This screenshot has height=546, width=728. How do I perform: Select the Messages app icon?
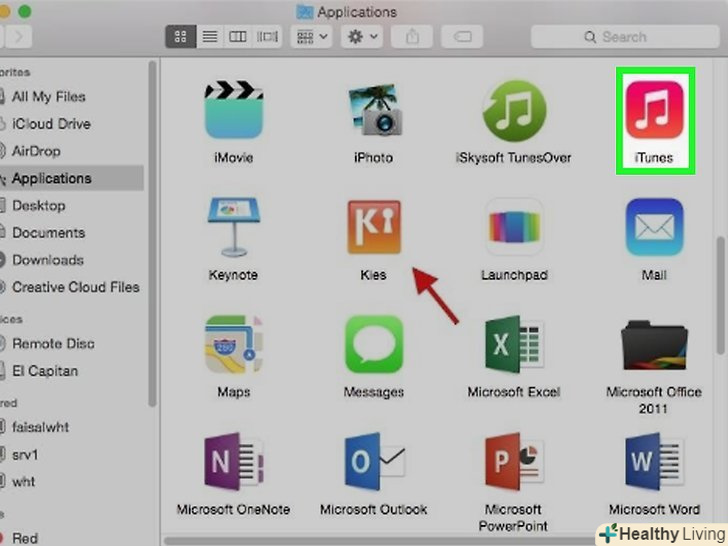click(x=374, y=344)
